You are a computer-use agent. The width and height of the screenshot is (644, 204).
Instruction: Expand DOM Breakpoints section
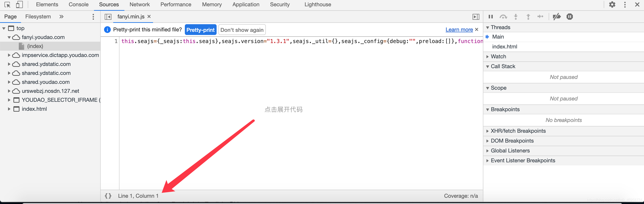click(x=563, y=141)
